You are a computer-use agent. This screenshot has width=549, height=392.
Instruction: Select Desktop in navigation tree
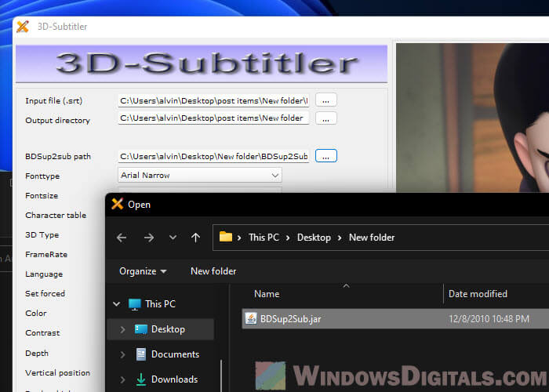[x=168, y=329]
